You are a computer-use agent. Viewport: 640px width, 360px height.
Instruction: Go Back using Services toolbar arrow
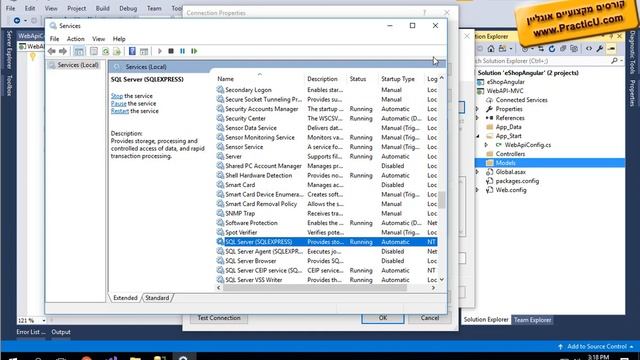tap(51, 51)
